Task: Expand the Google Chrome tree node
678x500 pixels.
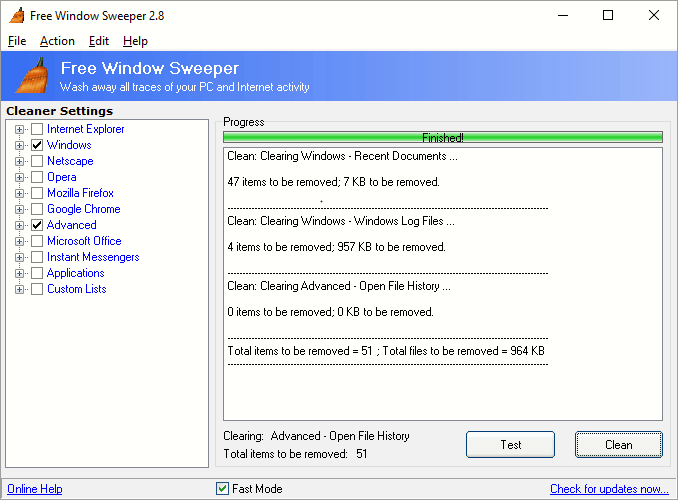Action: click(x=19, y=209)
